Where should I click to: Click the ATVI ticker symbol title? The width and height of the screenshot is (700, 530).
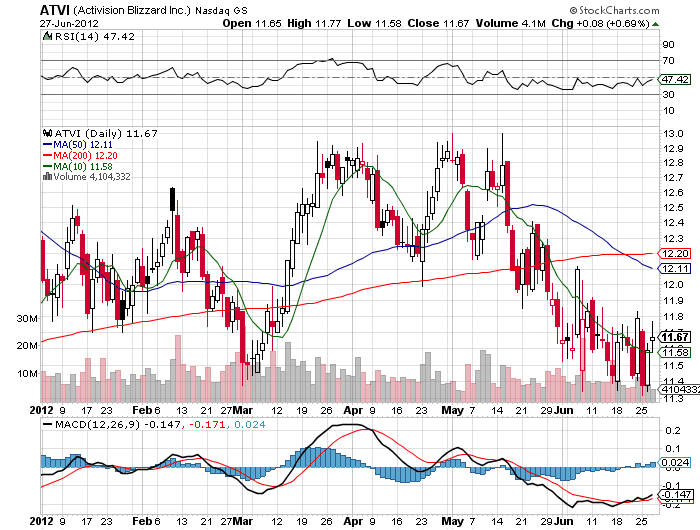[x=55, y=10]
